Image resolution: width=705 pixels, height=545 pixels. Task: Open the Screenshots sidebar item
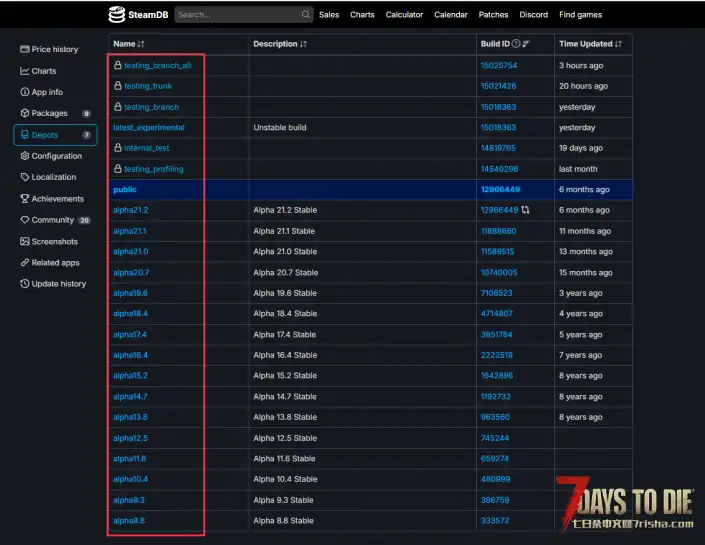pos(49,241)
